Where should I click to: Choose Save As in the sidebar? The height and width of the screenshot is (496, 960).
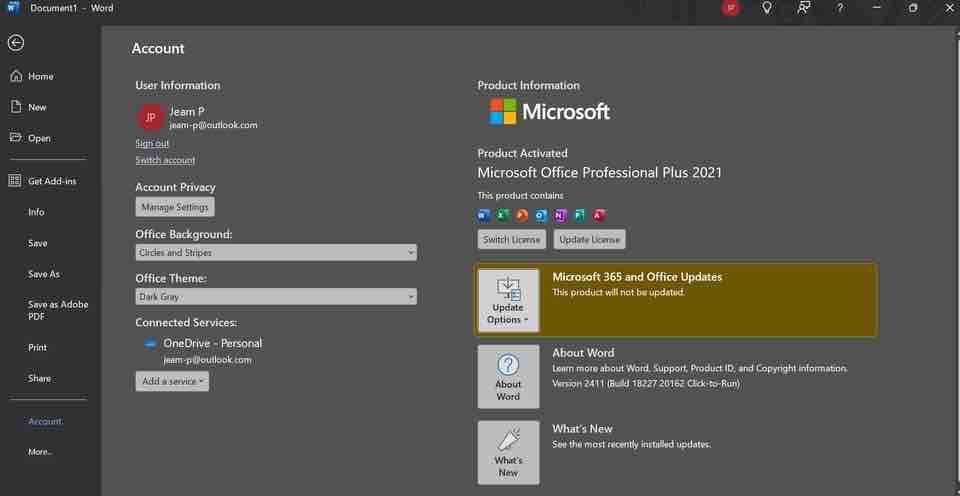(x=44, y=274)
